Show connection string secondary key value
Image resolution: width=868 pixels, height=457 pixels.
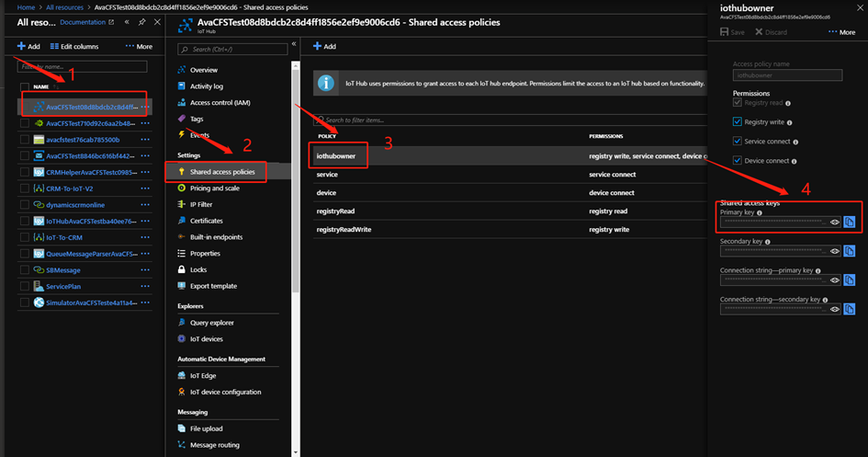(834, 309)
